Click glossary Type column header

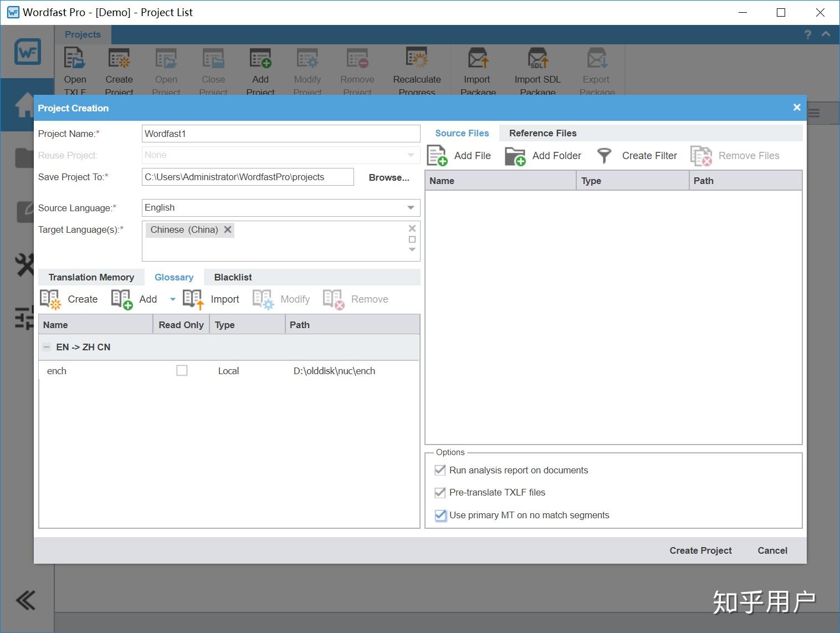pyautogui.click(x=247, y=325)
